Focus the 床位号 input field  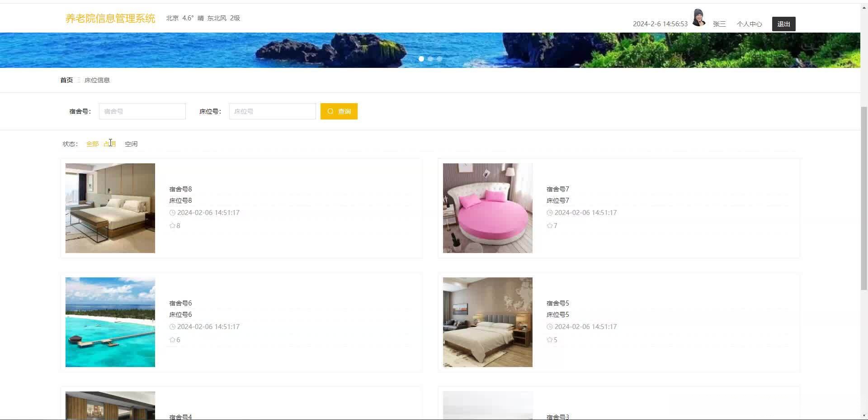[x=273, y=111]
